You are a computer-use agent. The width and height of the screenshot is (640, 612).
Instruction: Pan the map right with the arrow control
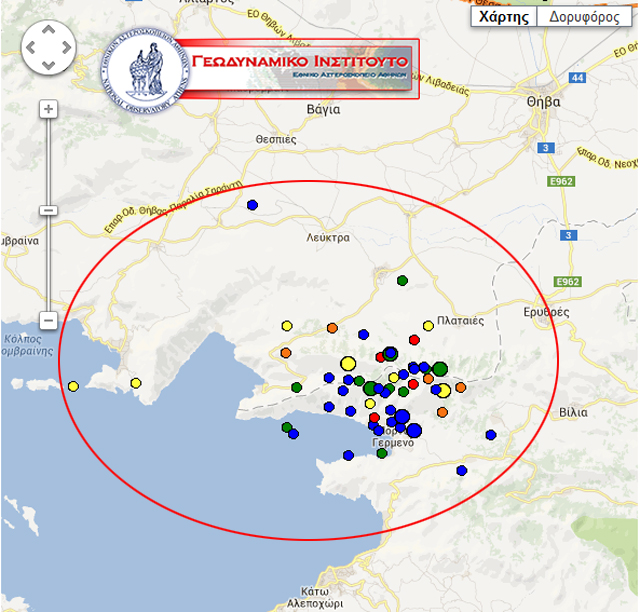(x=64, y=48)
